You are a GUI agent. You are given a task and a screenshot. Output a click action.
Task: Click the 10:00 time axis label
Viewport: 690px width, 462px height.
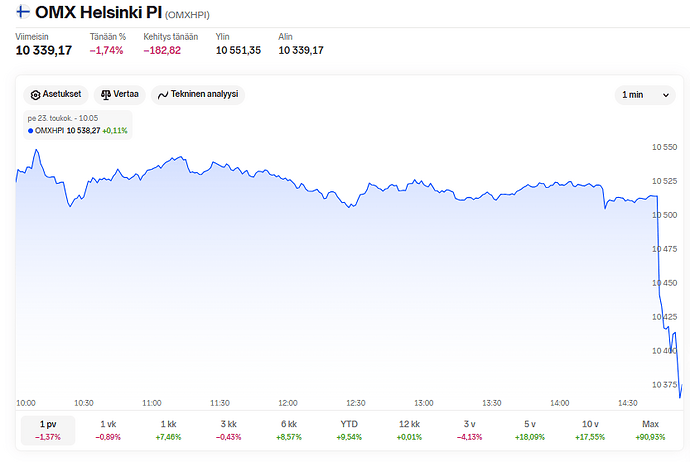tap(26, 403)
